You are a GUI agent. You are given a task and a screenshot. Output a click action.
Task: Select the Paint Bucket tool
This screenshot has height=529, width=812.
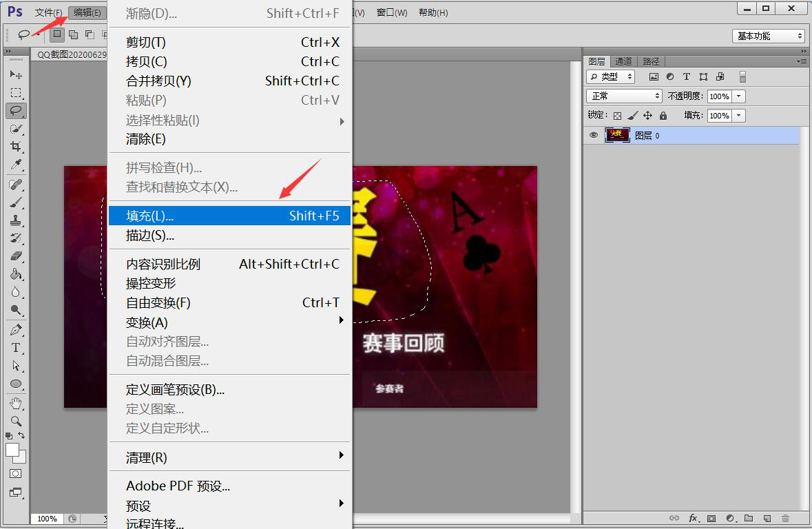(x=16, y=274)
